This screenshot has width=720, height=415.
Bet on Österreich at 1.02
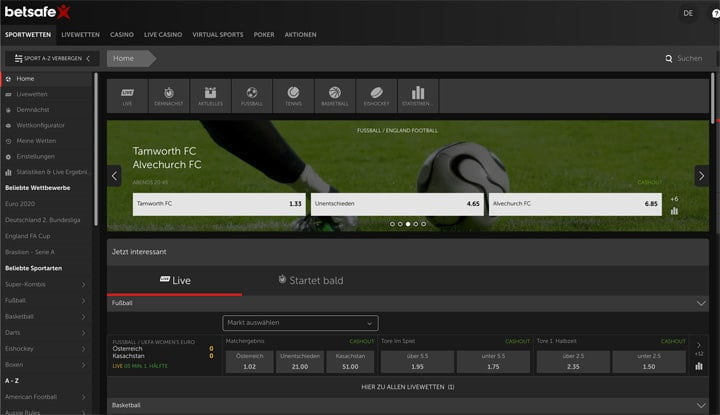(x=249, y=362)
